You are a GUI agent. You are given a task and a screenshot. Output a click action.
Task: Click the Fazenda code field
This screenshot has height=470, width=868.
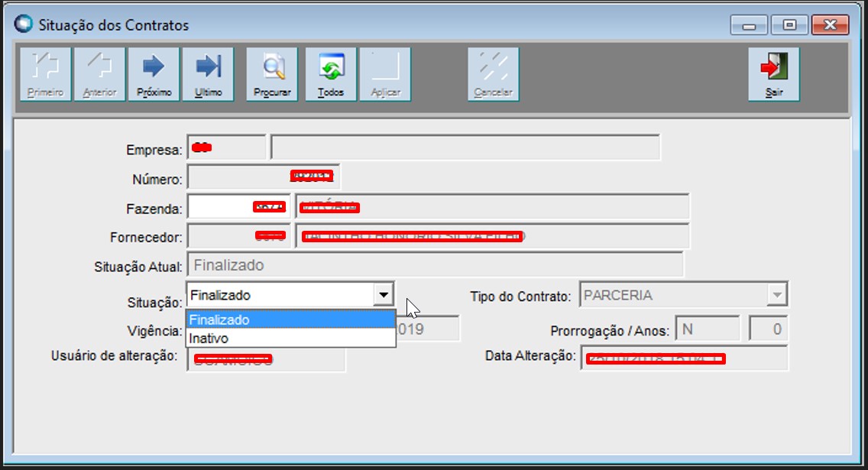click(x=238, y=207)
